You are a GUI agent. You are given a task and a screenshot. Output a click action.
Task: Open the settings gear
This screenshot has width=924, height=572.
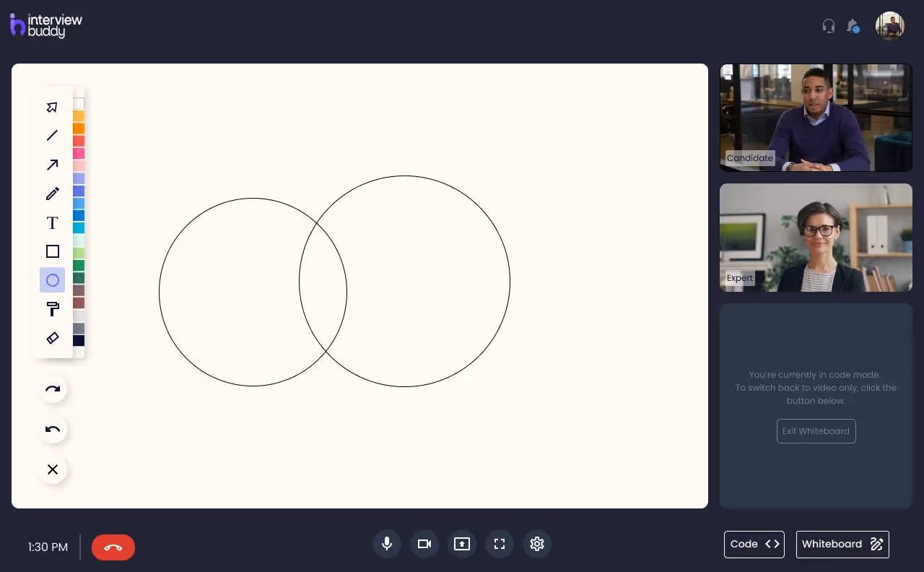coord(536,544)
